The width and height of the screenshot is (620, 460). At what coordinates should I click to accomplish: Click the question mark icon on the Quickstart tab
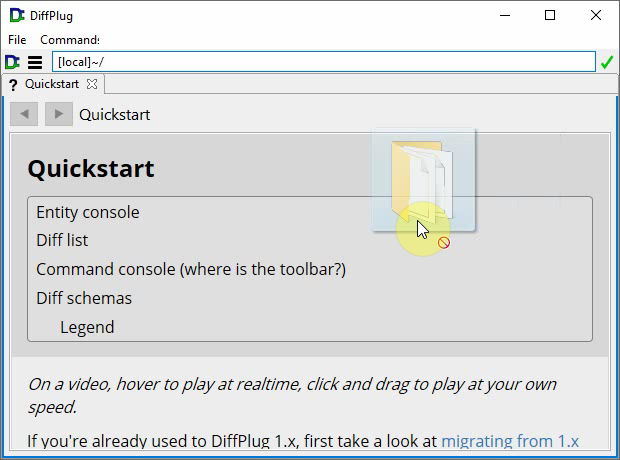(13, 85)
